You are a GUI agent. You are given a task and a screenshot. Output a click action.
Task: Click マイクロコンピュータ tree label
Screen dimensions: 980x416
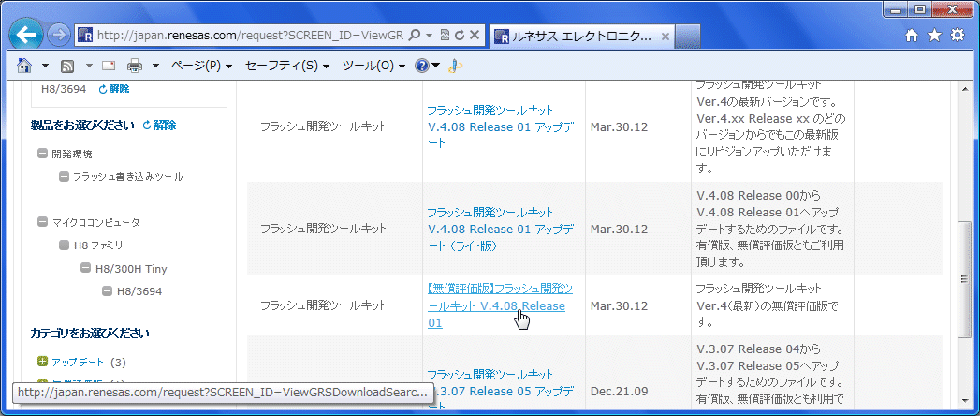95,222
